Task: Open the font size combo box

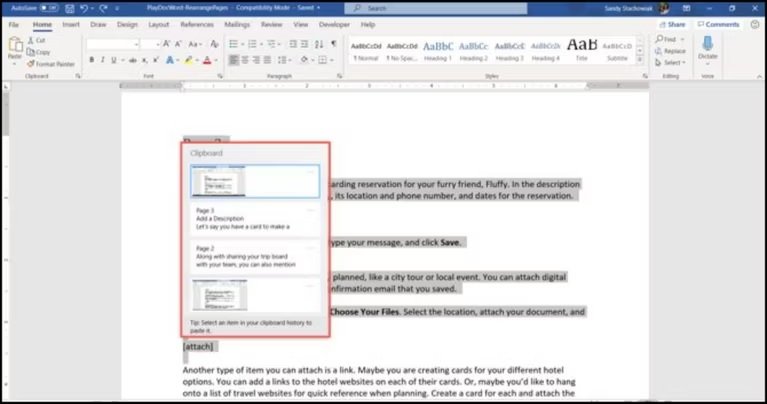Action: coord(151,44)
